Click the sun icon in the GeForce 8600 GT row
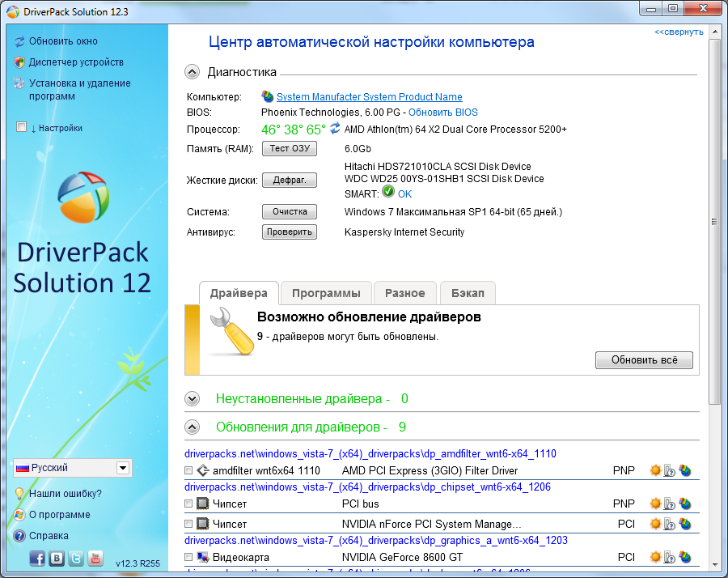The image size is (728, 578). (655, 557)
